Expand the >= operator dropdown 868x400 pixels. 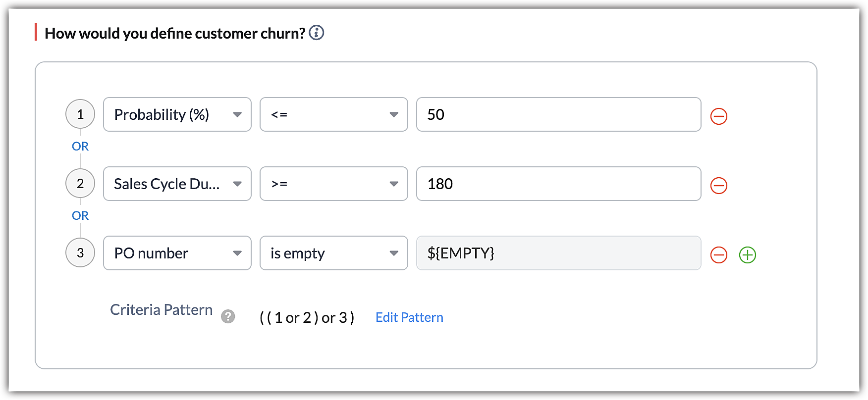333,184
